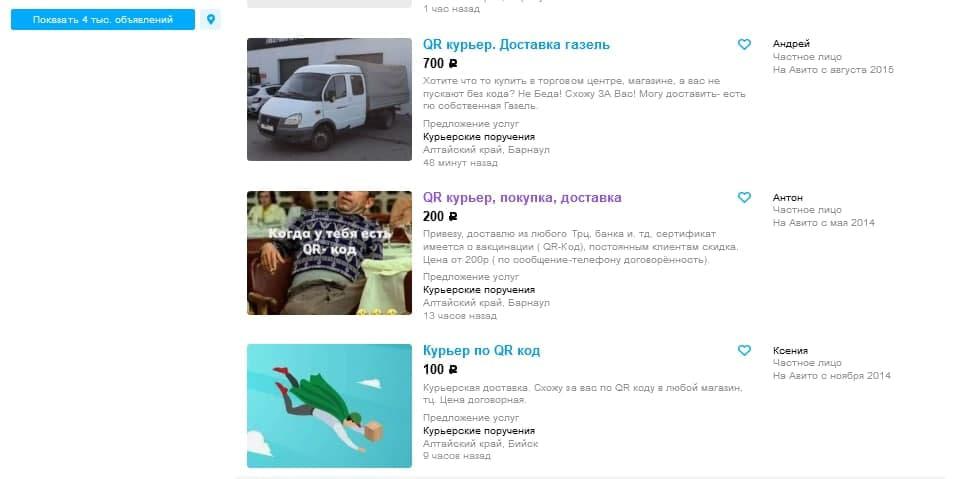Screen dimensions: 968x479
Task: Favorite the "QR курьер. Доставка газель" listing heart
Action: 744,44
